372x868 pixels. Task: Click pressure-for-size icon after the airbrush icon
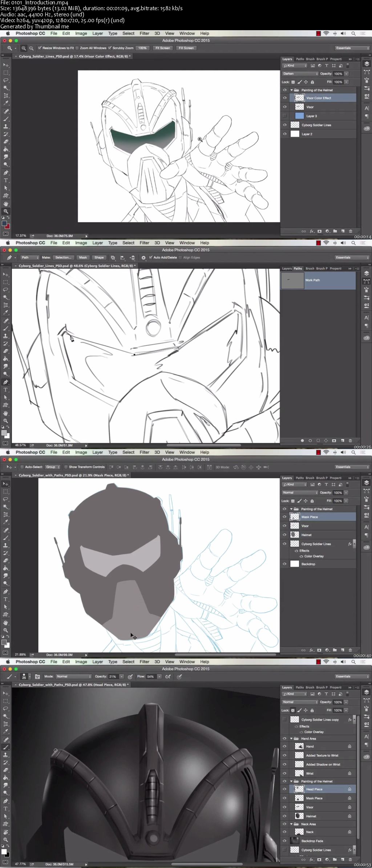click(179, 676)
